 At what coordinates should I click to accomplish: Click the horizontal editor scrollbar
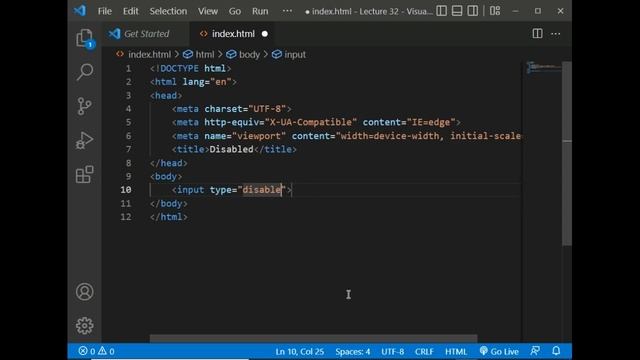click(313, 338)
